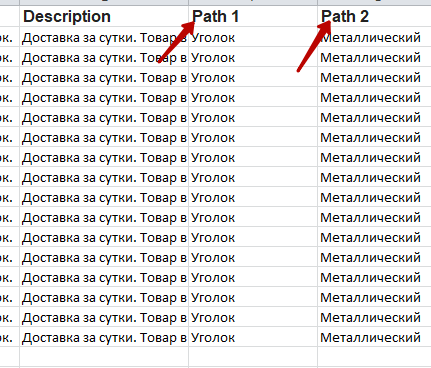The width and height of the screenshot is (431, 368).
Task: Click second Металлический cell under Path 2
Action: pyautogui.click(x=374, y=57)
